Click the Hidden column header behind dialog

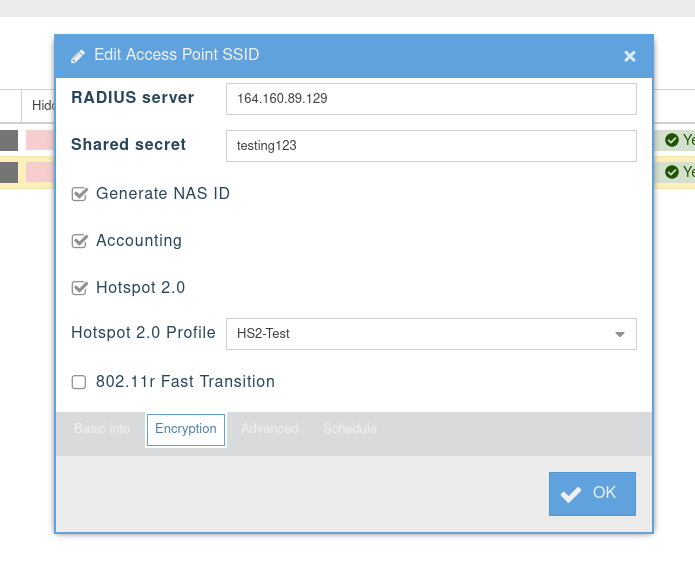[42, 105]
